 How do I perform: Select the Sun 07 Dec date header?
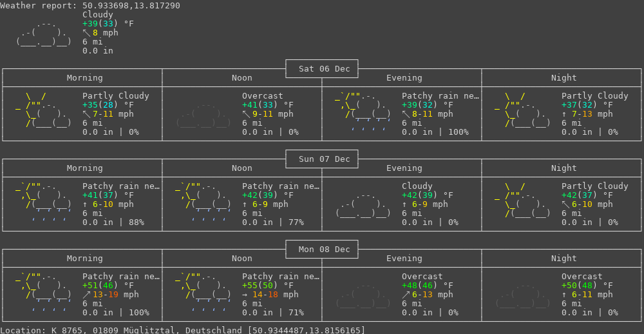(x=322, y=159)
